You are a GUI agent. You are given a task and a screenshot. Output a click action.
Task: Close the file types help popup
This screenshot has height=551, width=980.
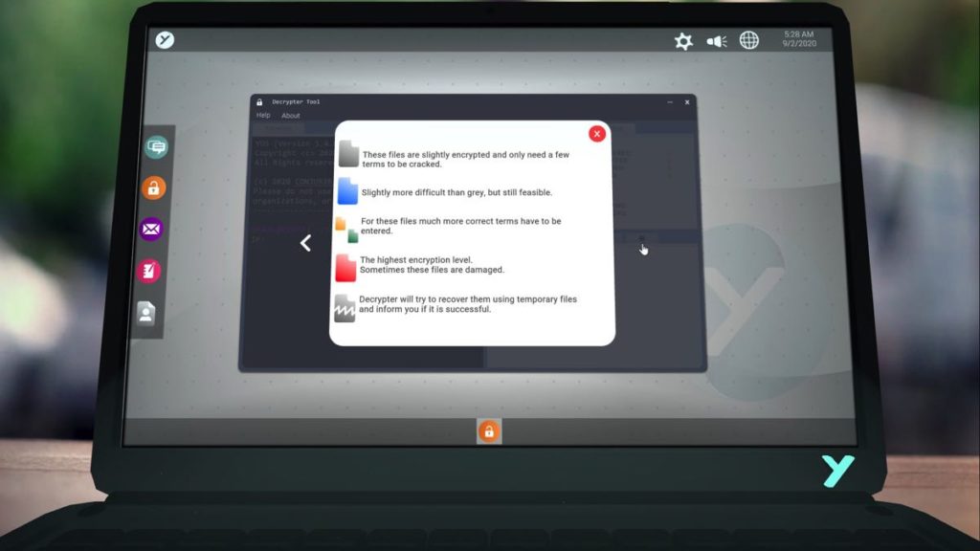[597, 134]
